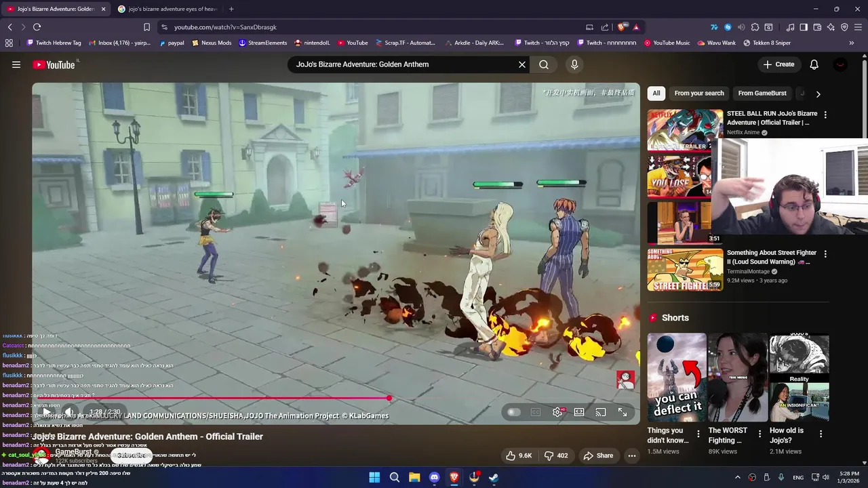Seek on the red video progress bar

click(336, 399)
